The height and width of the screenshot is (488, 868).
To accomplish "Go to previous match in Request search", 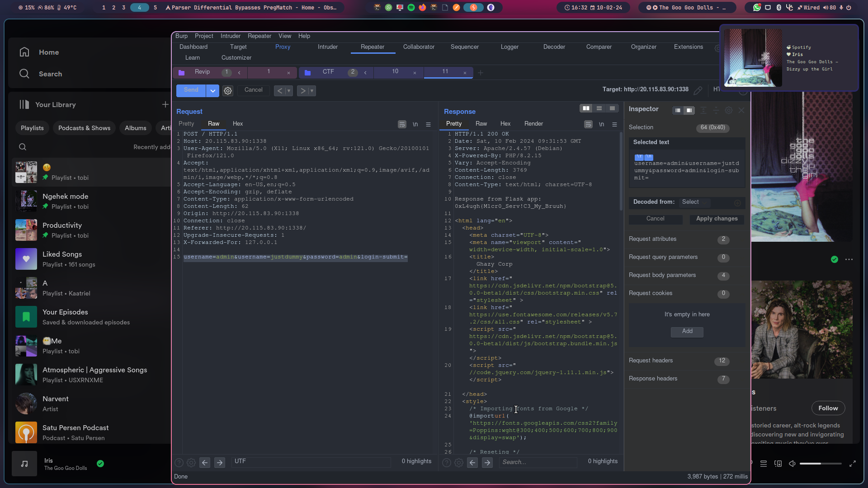I will point(205,462).
